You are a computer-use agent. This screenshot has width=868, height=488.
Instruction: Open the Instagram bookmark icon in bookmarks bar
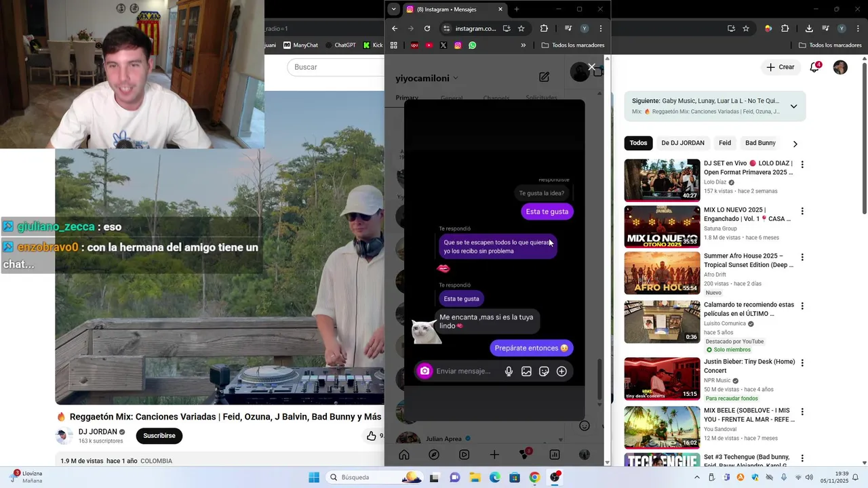click(x=458, y=45)
